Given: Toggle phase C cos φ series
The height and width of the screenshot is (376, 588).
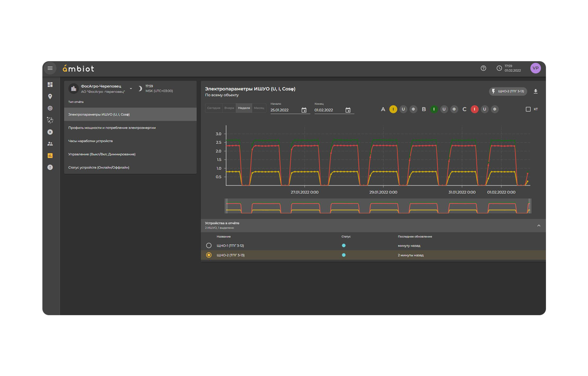Looking at the screenshot, I should [495, 109].
